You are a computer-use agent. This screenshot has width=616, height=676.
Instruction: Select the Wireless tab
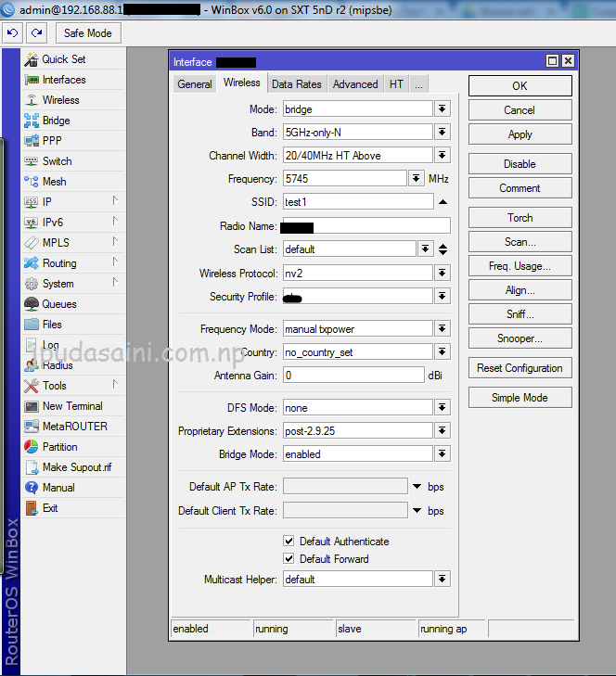point(241,83)
